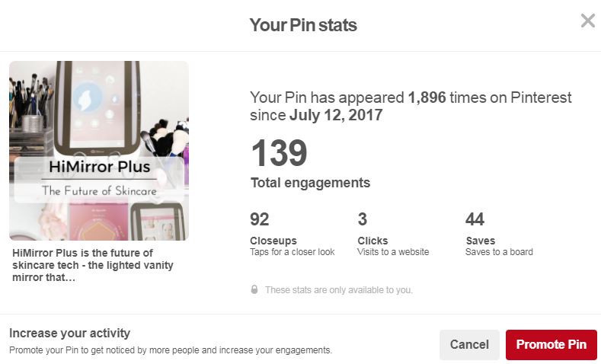This screenshot has height=364, width=601.
Task: Click the Promote Pin button
Action: [551, 344]
